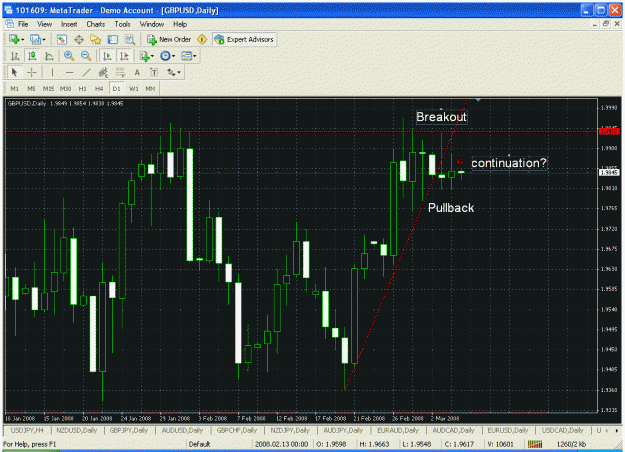This screenshot has height=452, width=625.
Task: Expand the Profiles dropdown arrow
Action: pyautogui.click(x=44, y=39)
